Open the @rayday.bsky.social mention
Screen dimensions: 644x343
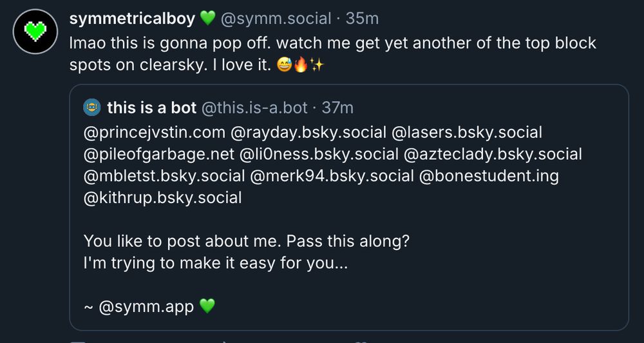[308, 132]
